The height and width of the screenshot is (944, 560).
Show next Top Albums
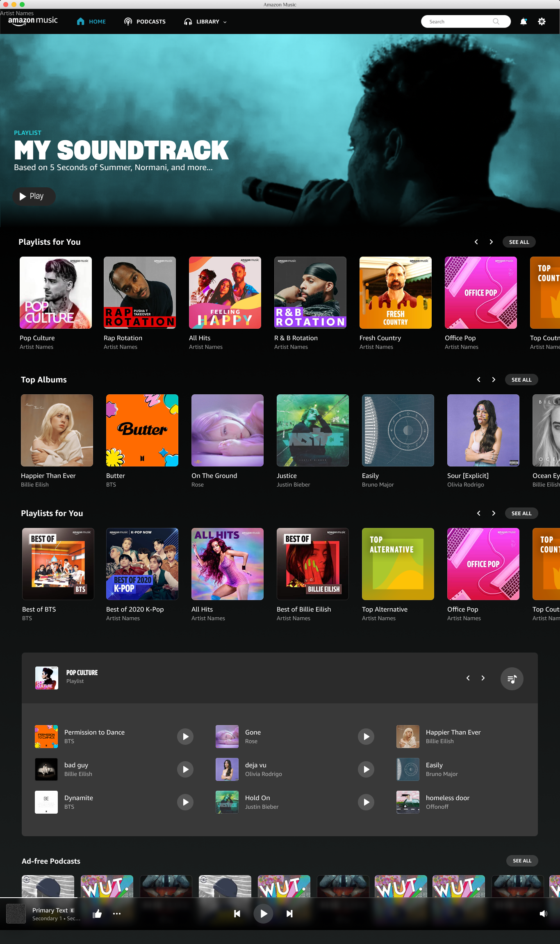point(494,380)
